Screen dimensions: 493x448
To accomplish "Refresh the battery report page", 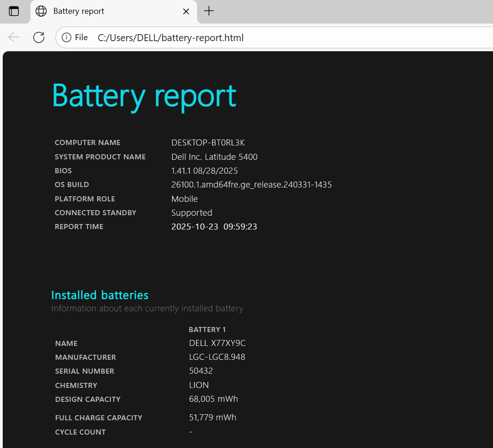I will [39, 37].
